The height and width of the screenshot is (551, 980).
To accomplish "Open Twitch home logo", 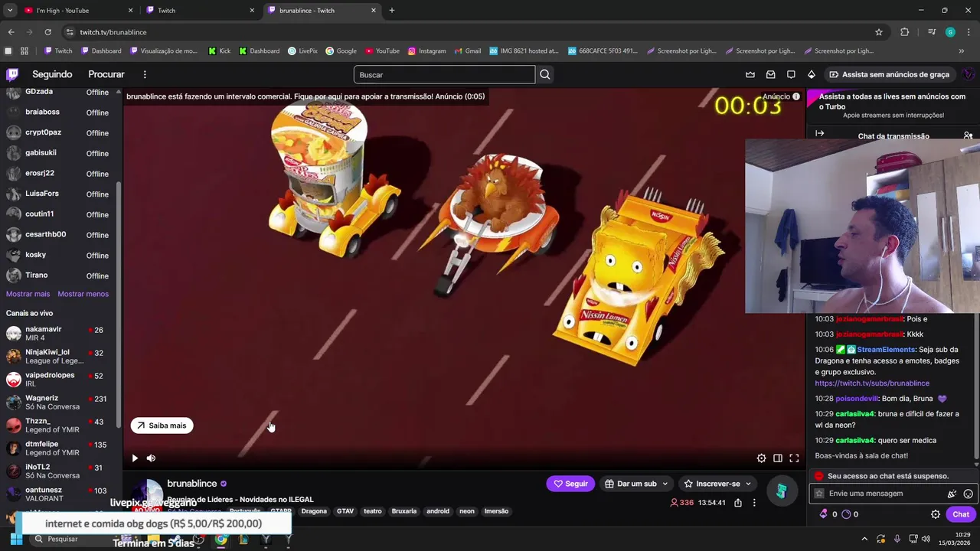I will (12, 74).
